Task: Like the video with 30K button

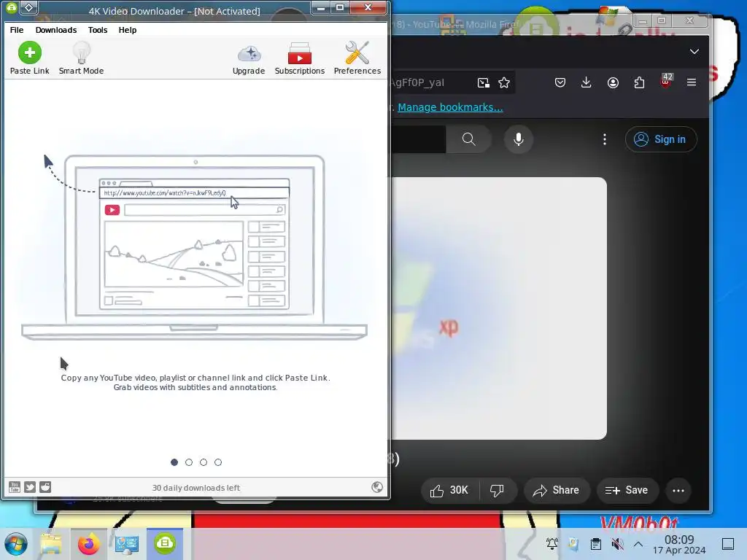Action: 449,490
